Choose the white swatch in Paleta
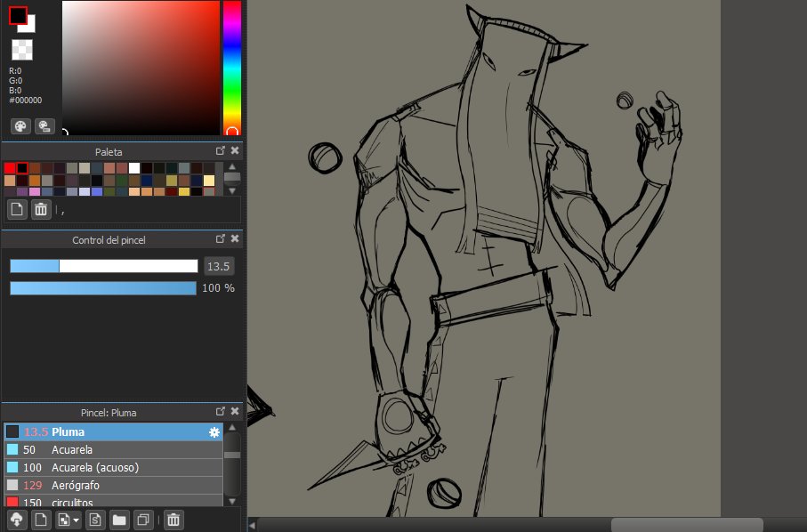The image size is (807, 532). (x=134, y=168)
